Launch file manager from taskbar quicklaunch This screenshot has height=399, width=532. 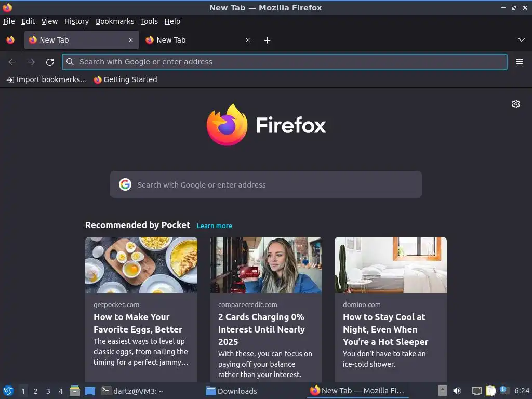[75, 391]
